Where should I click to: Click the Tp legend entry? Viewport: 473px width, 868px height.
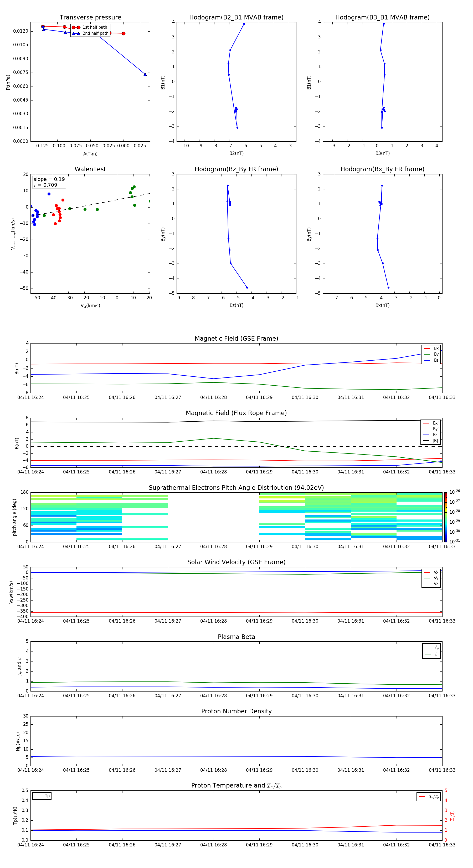point(42,796)
